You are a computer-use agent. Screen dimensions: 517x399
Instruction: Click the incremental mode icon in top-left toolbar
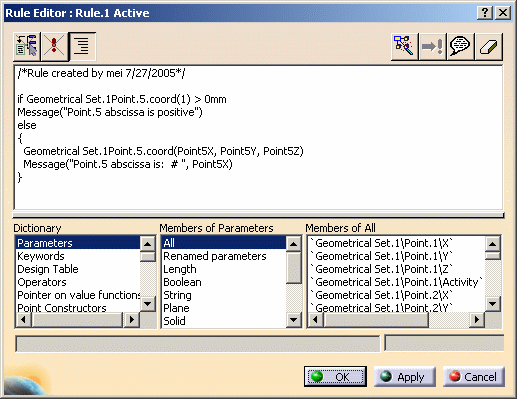point(27,46)
